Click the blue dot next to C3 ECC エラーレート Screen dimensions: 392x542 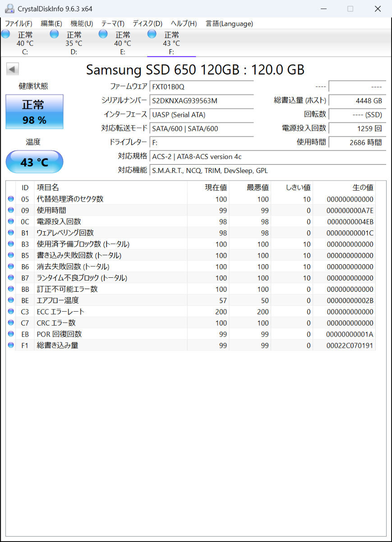coord(10,312)
